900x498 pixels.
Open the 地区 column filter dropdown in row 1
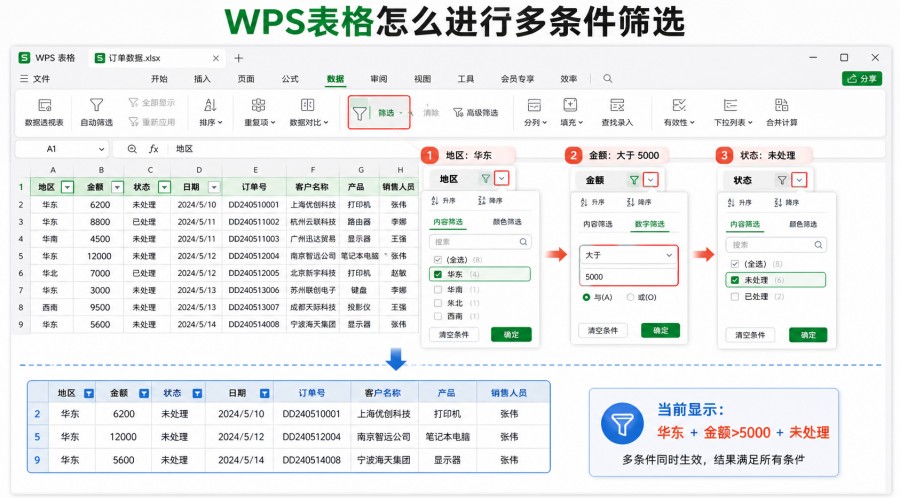(67, 187)
